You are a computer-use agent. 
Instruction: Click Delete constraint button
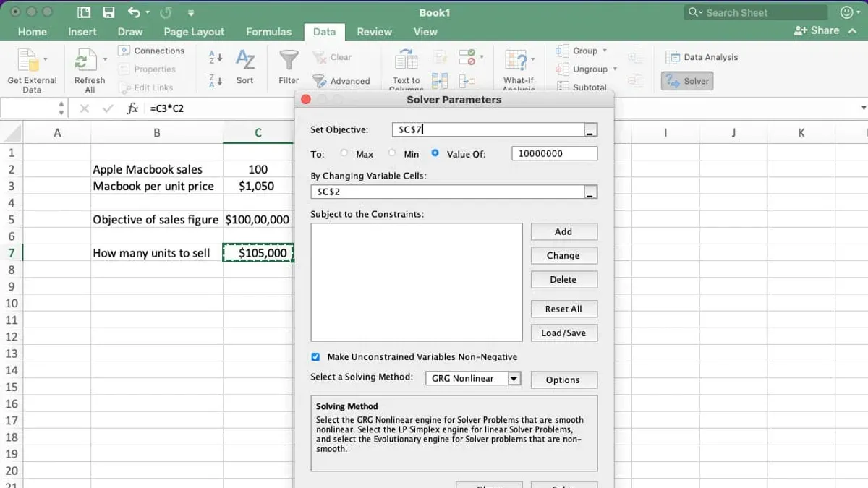click(563, 279)
